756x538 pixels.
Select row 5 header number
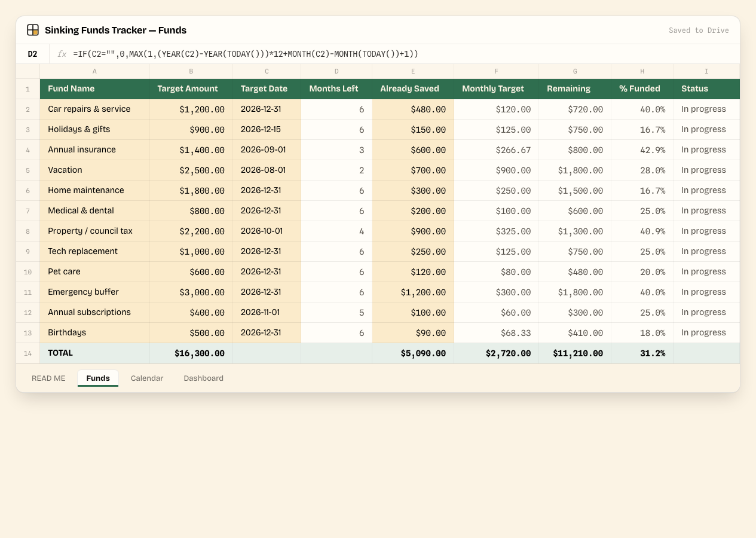click(28, 170)
